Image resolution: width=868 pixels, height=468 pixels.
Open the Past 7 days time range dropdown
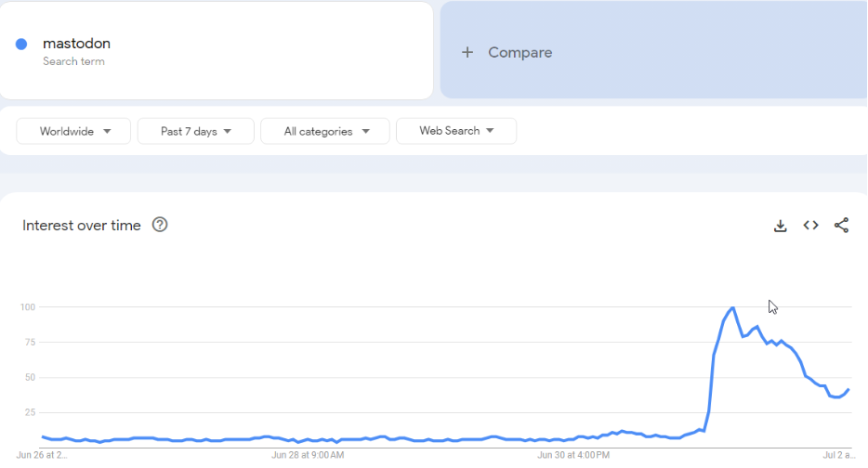click(196, 131)
